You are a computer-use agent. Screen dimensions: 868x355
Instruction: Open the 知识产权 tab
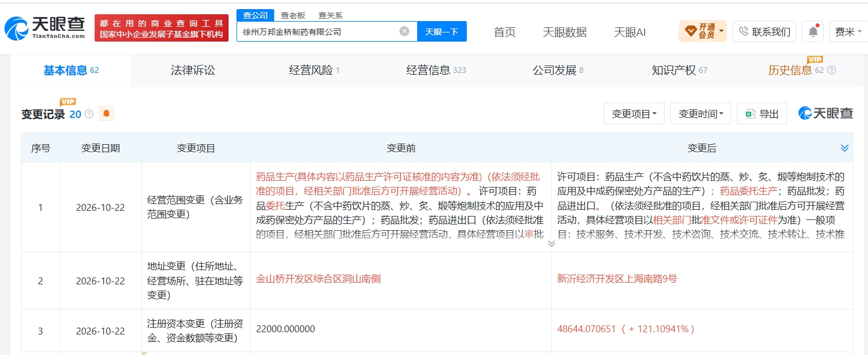pyautogui.click(x=679, y=71)
